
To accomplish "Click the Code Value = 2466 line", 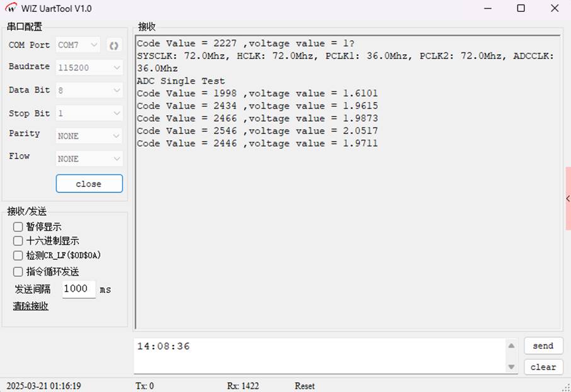I will (x=257, y=118).
